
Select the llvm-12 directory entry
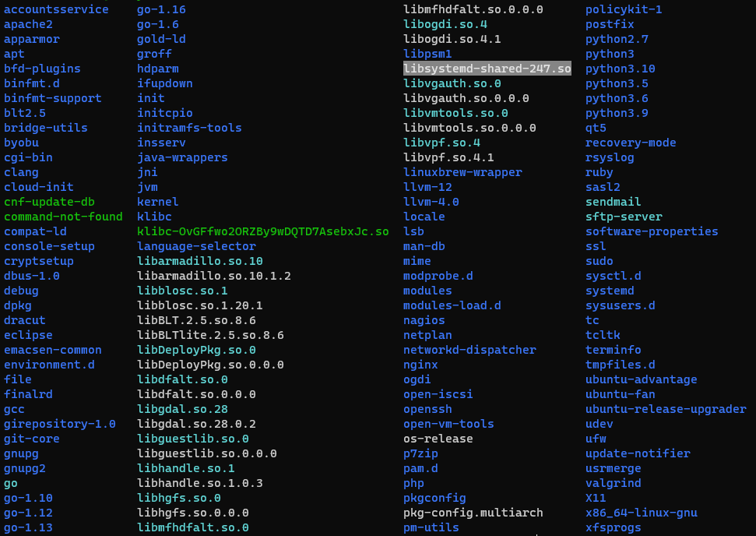[x=427, y=187]
